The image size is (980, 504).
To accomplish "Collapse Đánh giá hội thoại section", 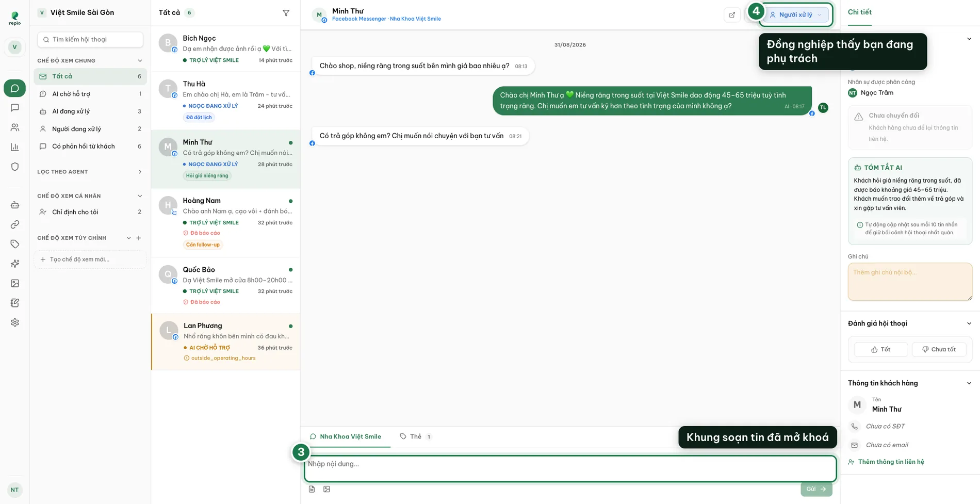I will 969,323.
